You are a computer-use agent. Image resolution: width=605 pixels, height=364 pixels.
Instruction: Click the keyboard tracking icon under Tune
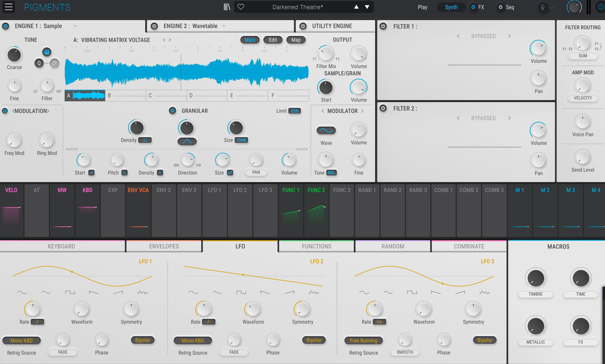tap(47, 52)
